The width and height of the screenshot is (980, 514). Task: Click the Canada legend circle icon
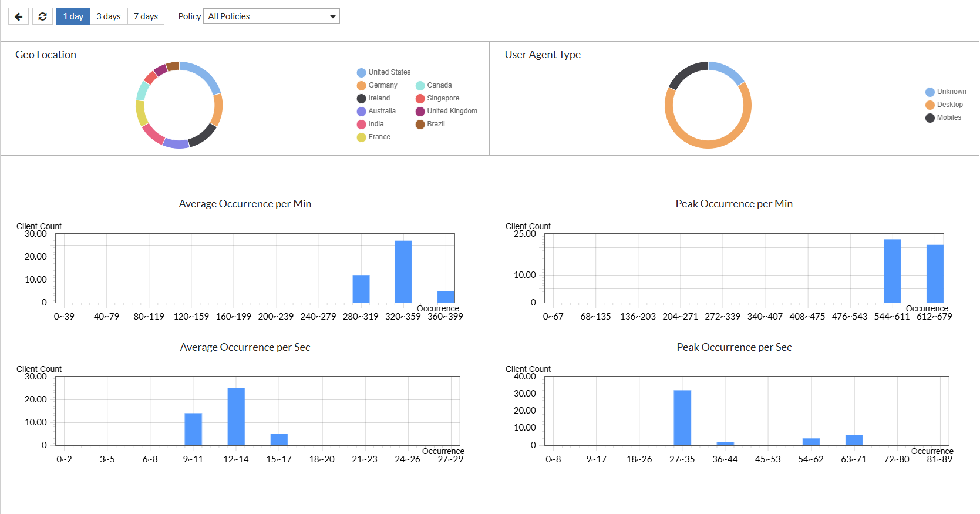[x=420, y=86]
